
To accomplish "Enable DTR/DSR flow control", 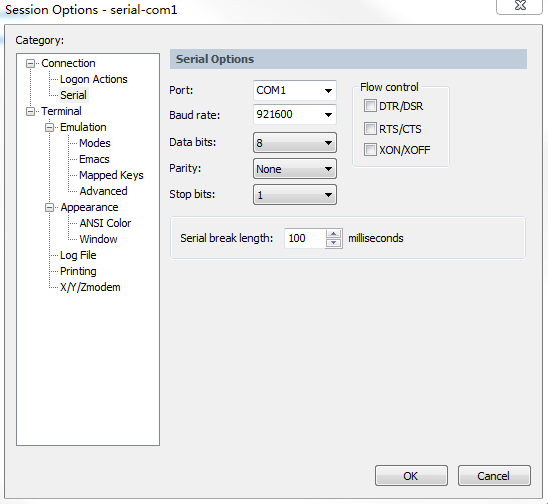I will click(x=370, y=106).
